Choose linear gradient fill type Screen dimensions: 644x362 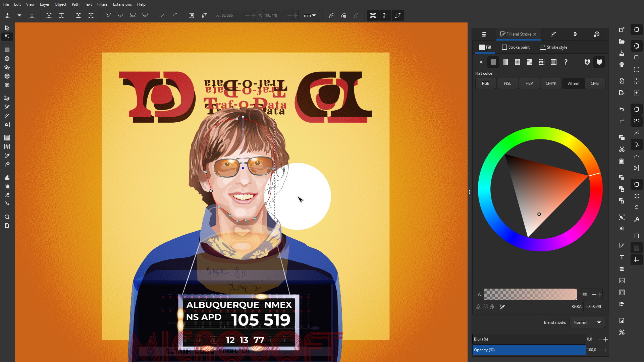(x=505, y=62)
